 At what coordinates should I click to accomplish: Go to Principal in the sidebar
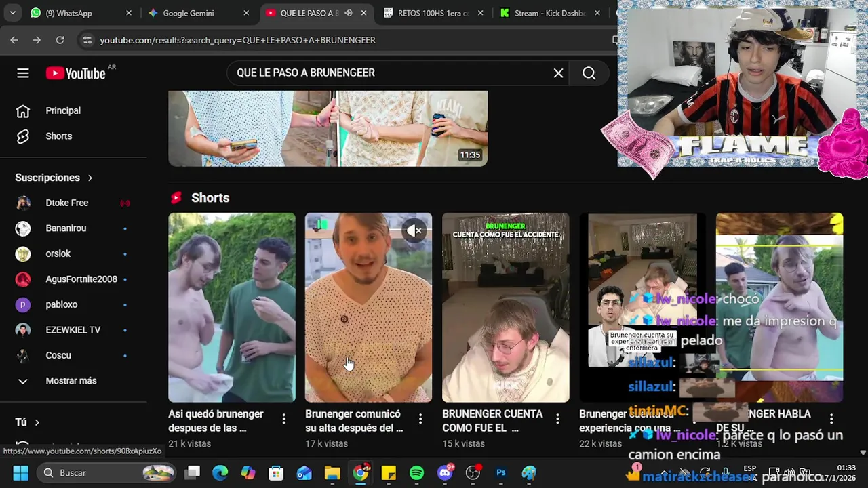point(64,110)
